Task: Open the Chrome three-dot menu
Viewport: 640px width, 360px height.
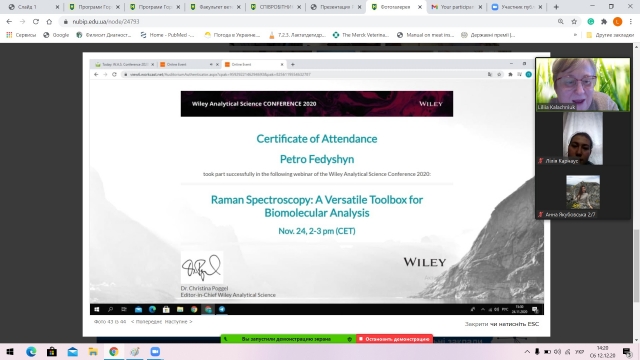Action: [631, 21]
